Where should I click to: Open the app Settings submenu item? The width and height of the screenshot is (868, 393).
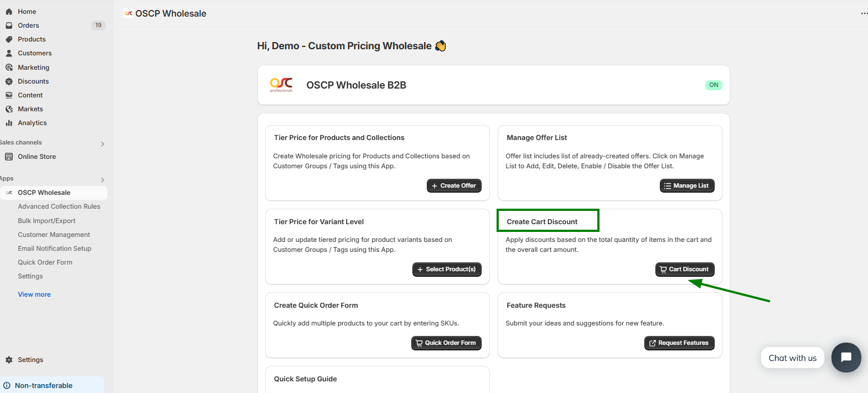[30, 276]
